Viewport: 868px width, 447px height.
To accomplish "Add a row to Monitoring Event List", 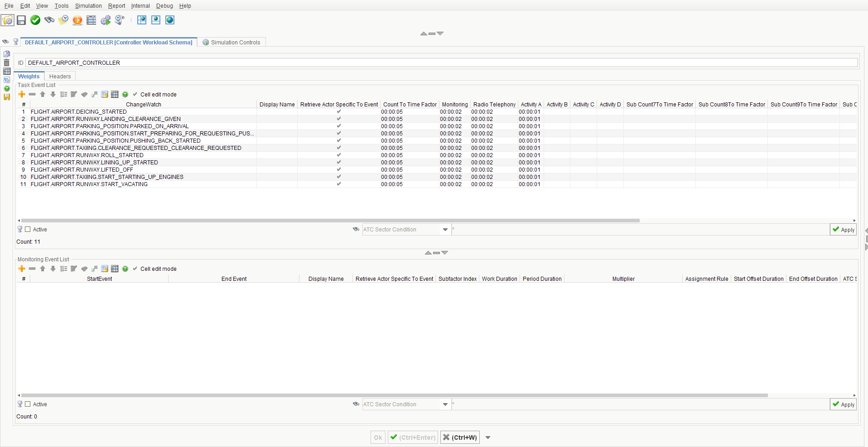I will [22, 269].
